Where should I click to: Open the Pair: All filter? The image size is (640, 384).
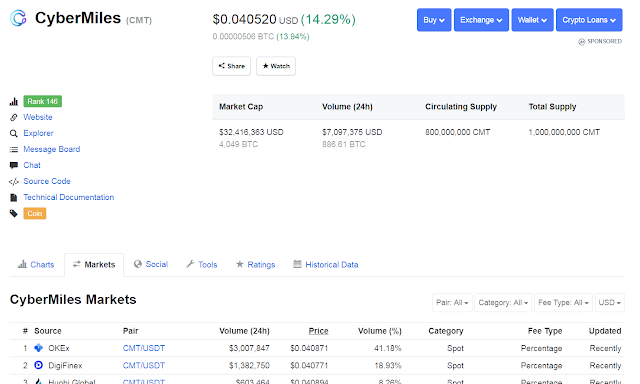(452, 302)
